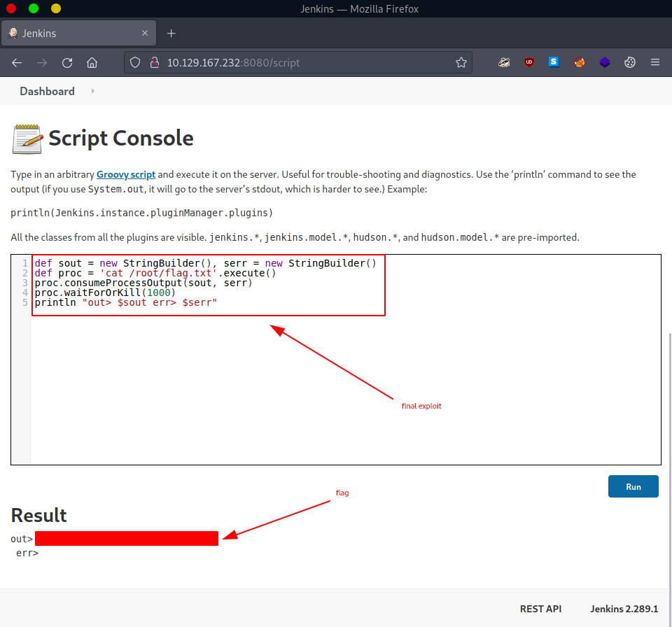This screenshot has height=627, width=672.
Task: Click the crossed-out orange extension icon
Action: pyautogui.click(x=580, y=62)
